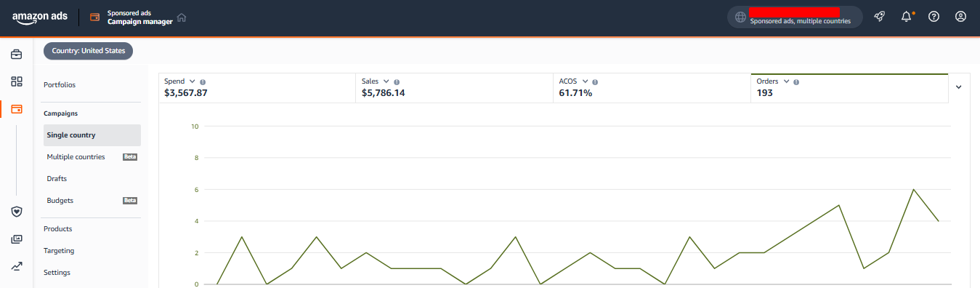Click the Campaigns section heading
Image resolution: width=980 pixels, height=288 pixels.
(61, 113)
